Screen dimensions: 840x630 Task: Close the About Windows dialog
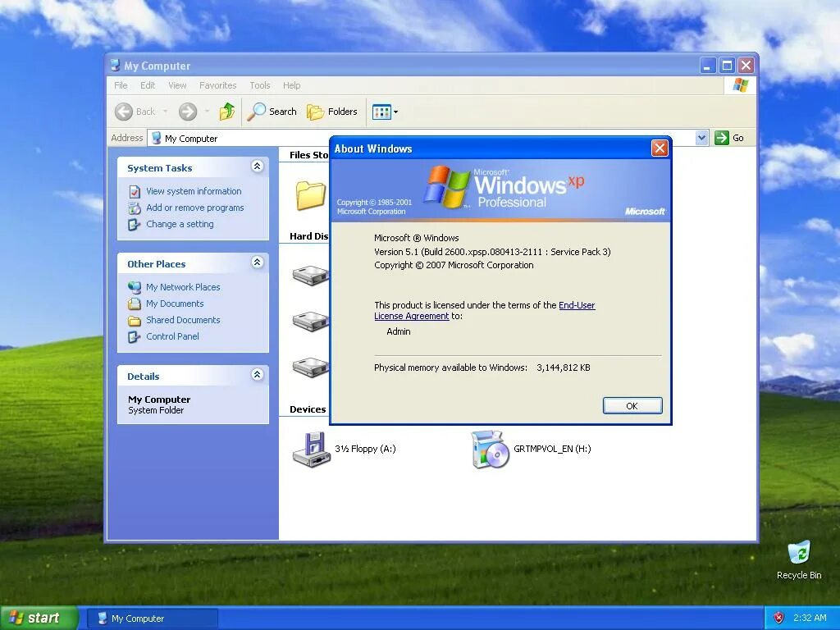point(660,148)
